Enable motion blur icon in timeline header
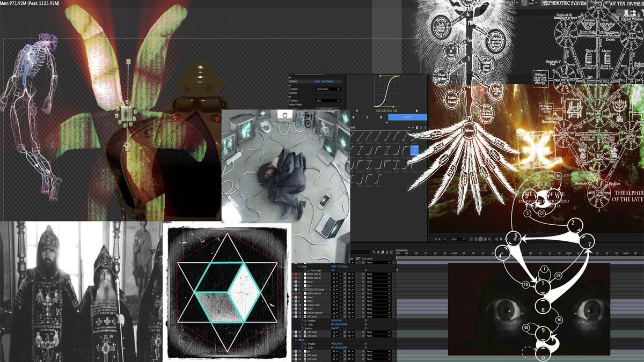This screenshot has height=362, width=644. [387, 252]
